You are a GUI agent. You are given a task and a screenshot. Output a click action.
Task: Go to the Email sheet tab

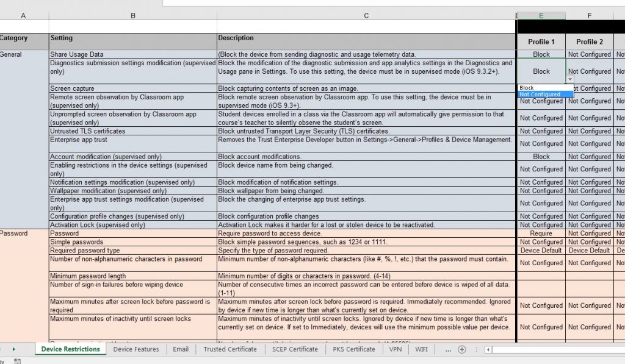point(181,349)
